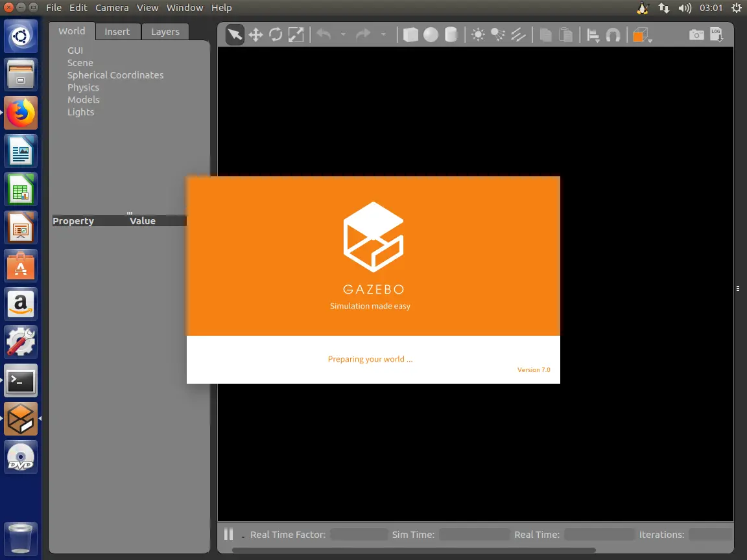Image resolution: width=747 pixels, height=560 pixels.
Task: Insert a cylinder shape
Action: tap(451, 35)
